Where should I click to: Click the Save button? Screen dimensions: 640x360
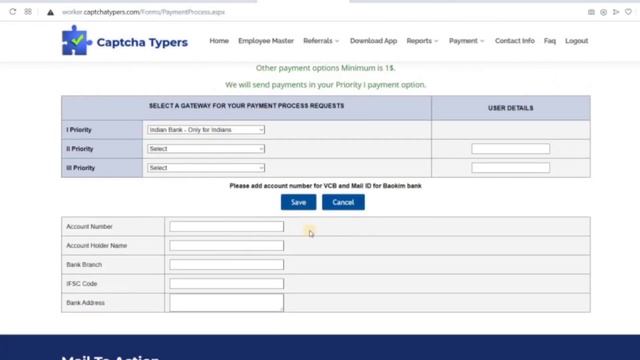[298, 202]
